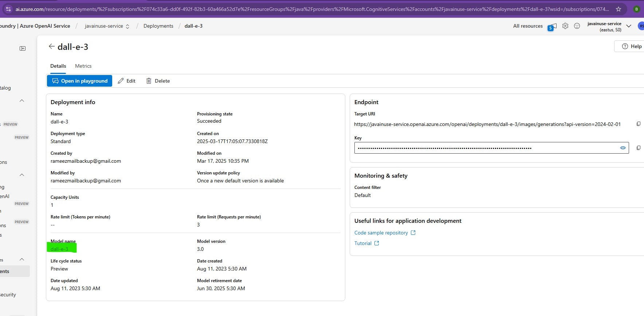The image size is (644, 316).
Task: Copy the Target URI
Action: click(638, 124)
